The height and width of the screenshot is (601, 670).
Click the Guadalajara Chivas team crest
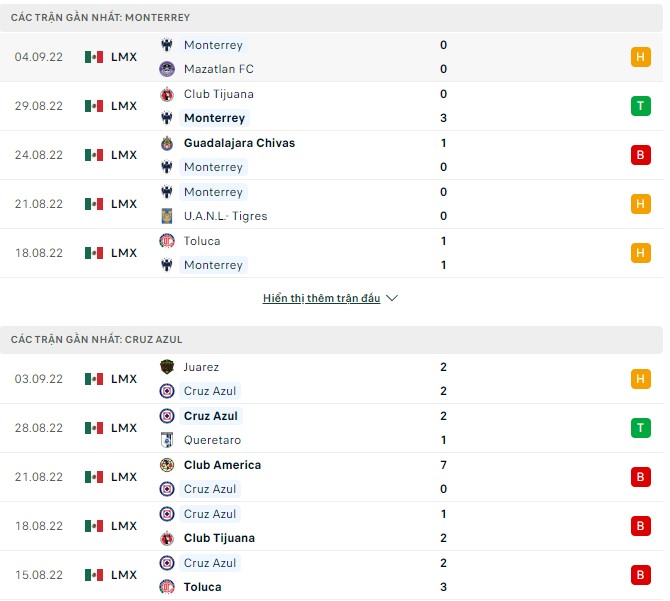(x=167, y=143)
